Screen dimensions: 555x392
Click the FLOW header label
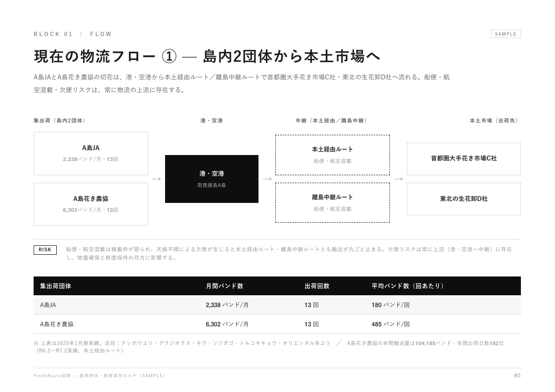pos(101,34)
